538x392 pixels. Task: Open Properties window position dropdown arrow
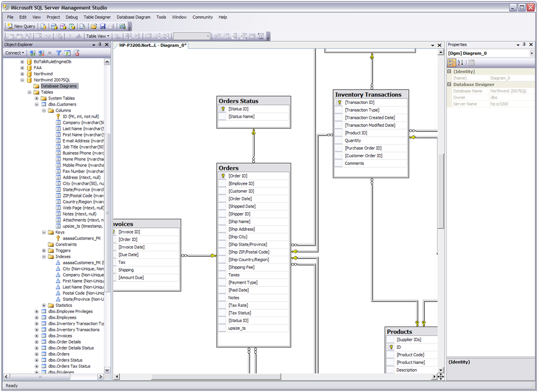pyautogui.click(x=518, y=45)
